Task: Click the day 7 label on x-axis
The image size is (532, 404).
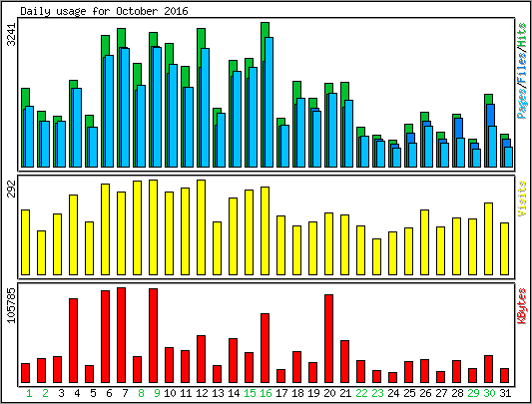Action: pos(125,393)
